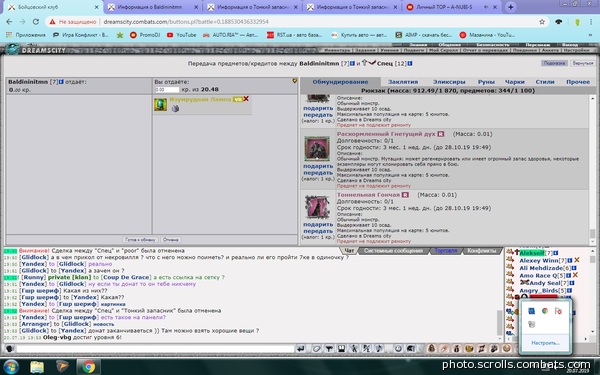
Task: Private message arrow icon beside Ali Mehdizade
Action: coord(509,268)
